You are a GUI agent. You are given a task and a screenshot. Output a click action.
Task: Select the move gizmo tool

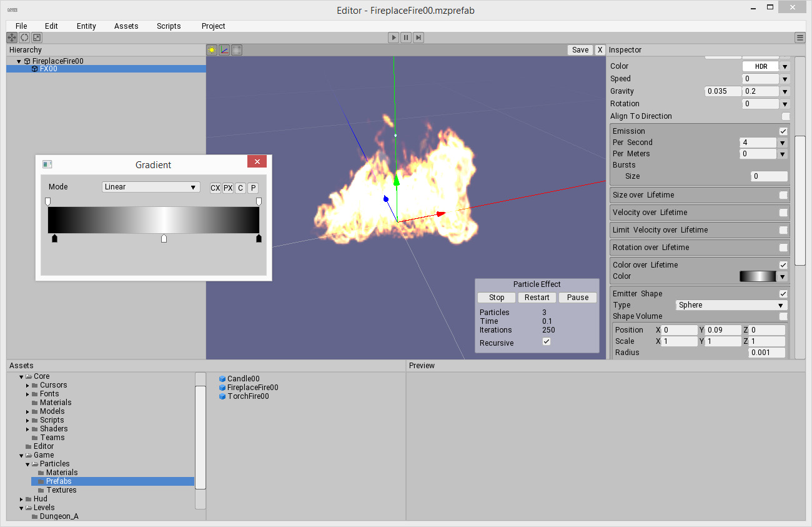[x=12, y=38]
